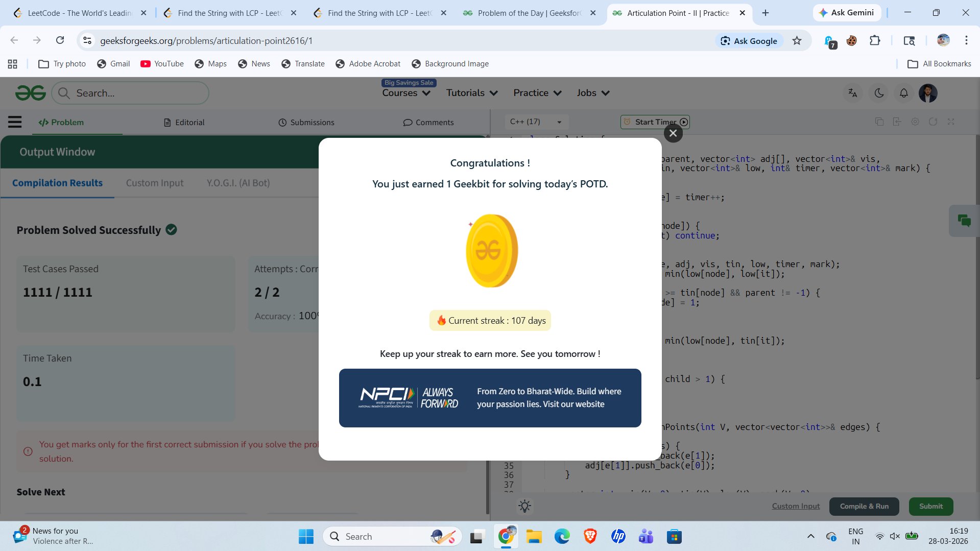Reload the current page
980x551 pixels.
[60, 40]
